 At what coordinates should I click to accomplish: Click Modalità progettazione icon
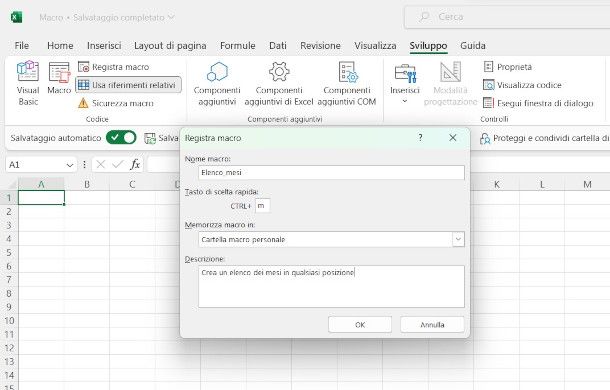click(450, 72)
